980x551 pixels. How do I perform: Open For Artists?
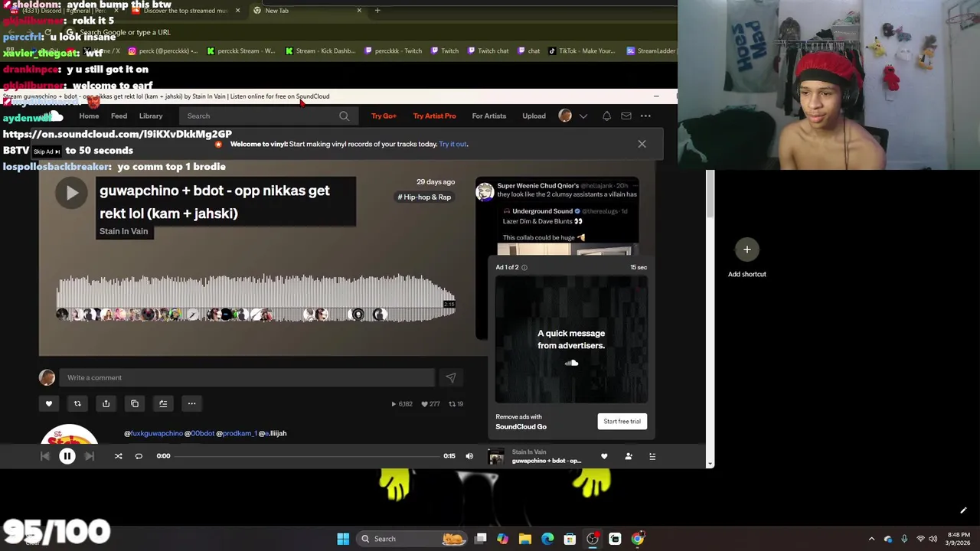[488, 116]
